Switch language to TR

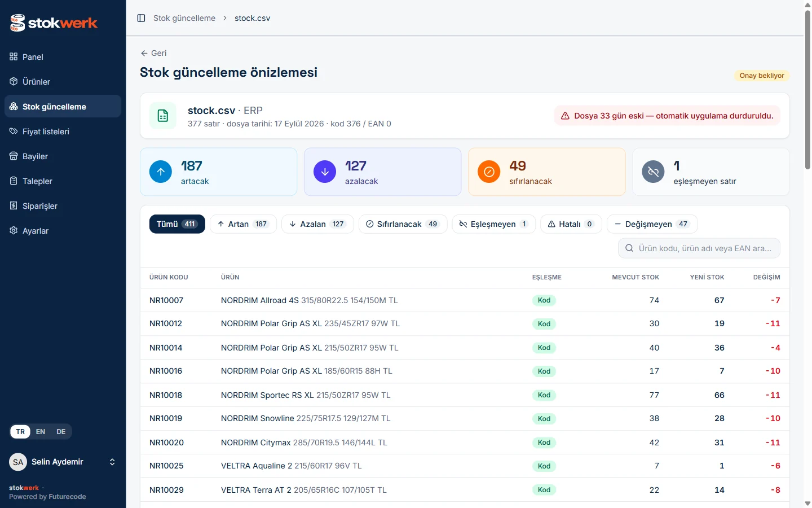(20, 432)
